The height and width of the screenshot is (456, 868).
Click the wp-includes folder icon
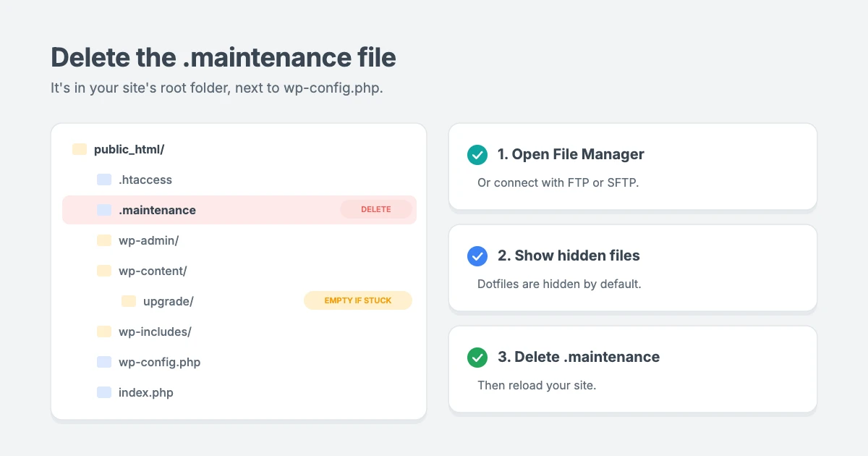pos(104,332)
